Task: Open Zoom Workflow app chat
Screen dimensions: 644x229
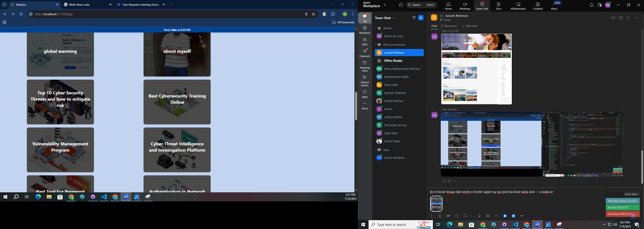Action: pyautogui.click(x=399, y=158)
